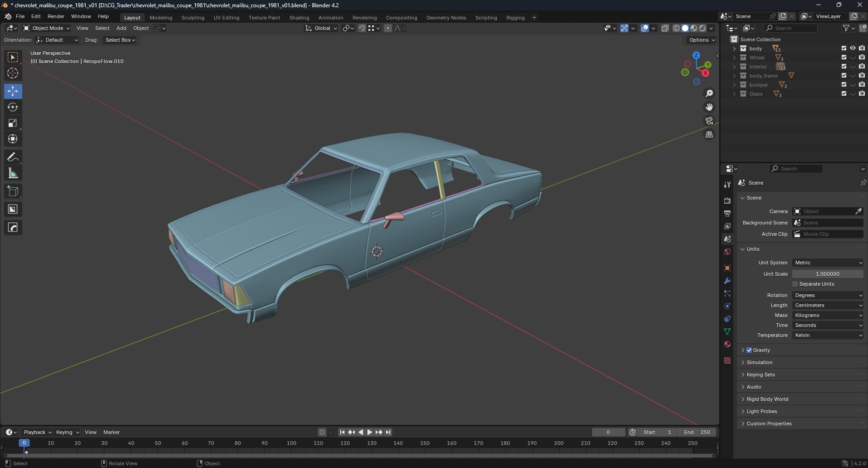Toggle snapping magnet in header

[362, 28]
